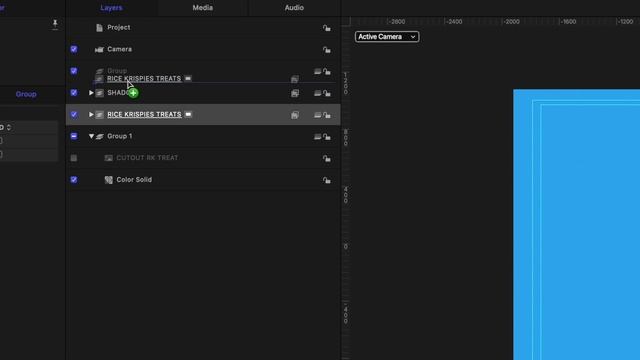The image size is (640, 360).
Task: Toggle the Group 1 mixed-state checkbox
Action: pyautogui.click(x=74, y=136)
